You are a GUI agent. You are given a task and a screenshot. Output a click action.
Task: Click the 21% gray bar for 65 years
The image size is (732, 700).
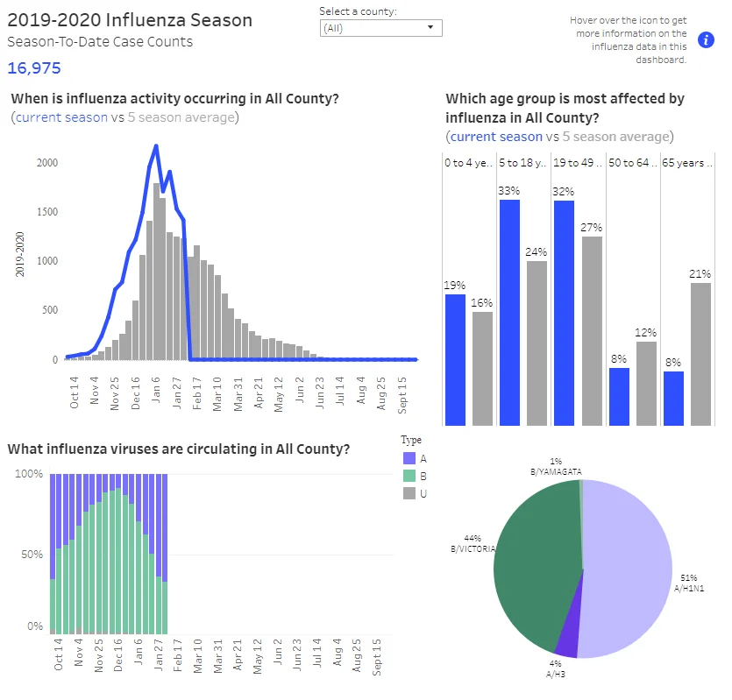tap(700, 354)
